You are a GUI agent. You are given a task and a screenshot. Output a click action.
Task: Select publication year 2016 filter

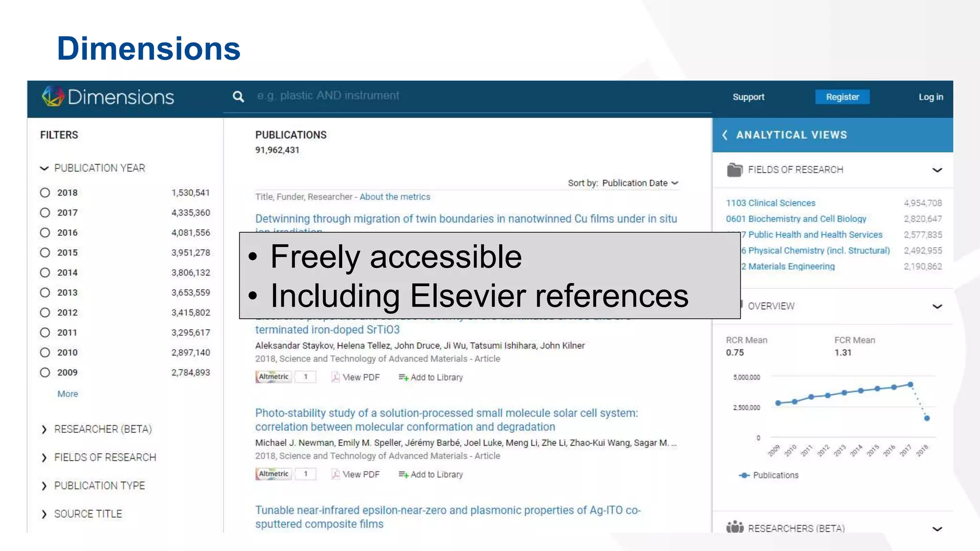pos(45,233)
